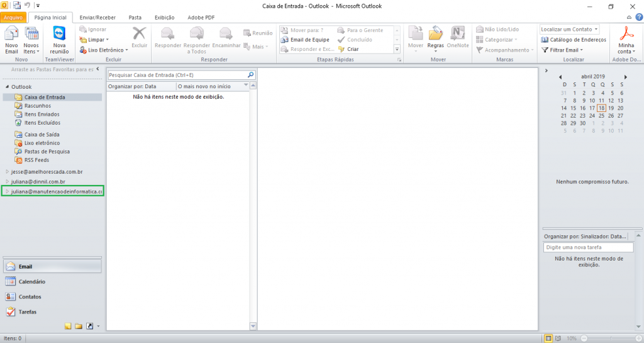This screenshot has width=644, height=343.
Task: Click Organizar por: Data header
Action: 141,86
